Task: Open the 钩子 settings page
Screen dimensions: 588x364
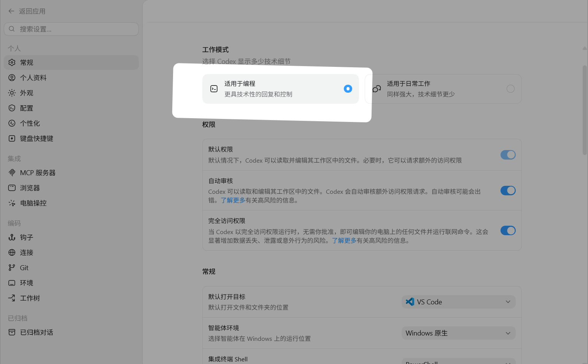Action: pos(71,237)
